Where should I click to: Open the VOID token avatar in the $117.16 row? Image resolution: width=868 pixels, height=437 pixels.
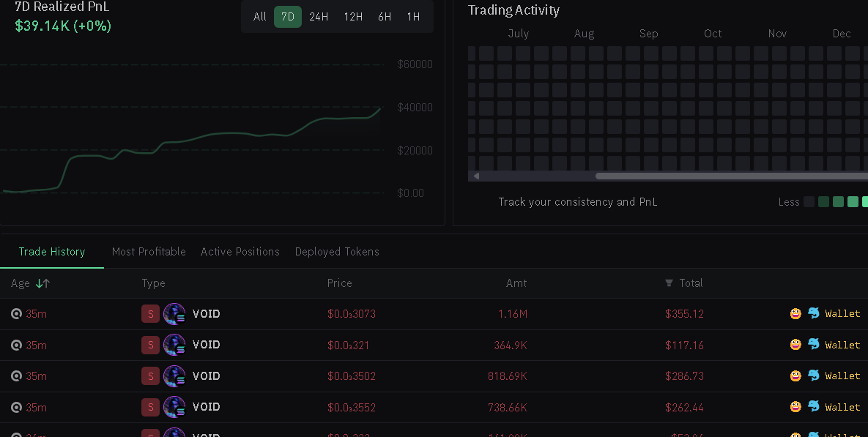point(174,346)
